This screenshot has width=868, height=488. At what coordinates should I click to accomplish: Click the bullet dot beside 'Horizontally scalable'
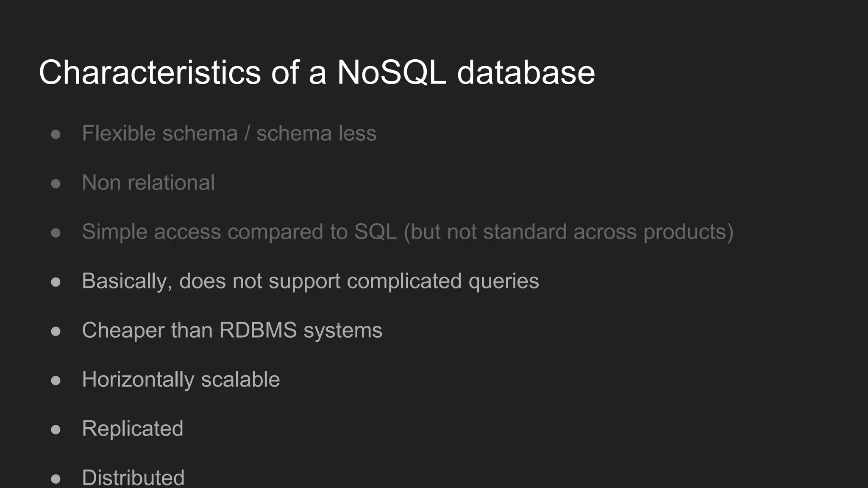pyautogui.click(x=56, y=380)
